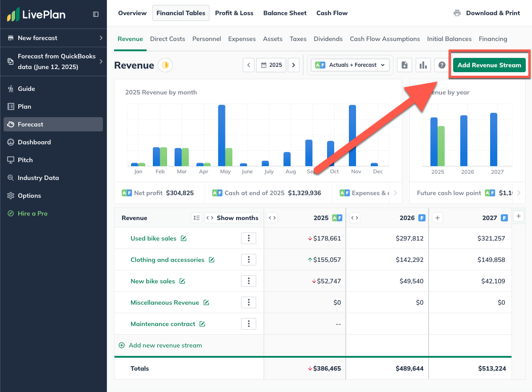Expand Forecast from QuickBooks data item
This screenshot has height=392, width=532.
pyautogui.click(x=53, y=61)
